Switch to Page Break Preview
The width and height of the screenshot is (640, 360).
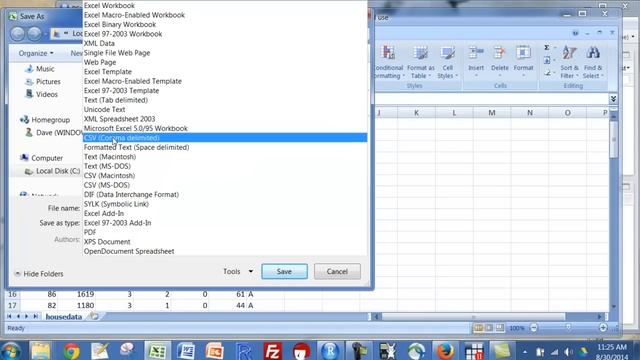coord(500,328)
